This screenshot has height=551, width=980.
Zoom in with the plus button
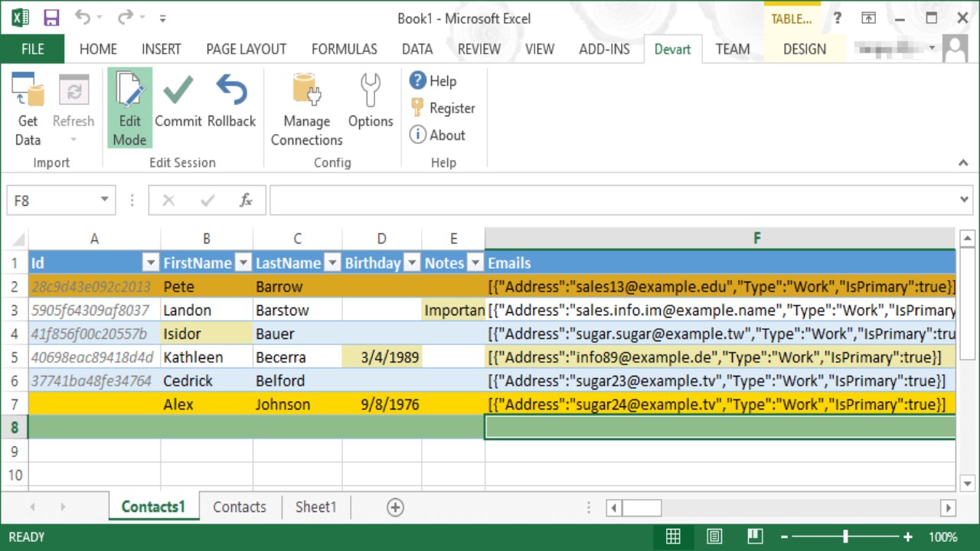(908, 536)
